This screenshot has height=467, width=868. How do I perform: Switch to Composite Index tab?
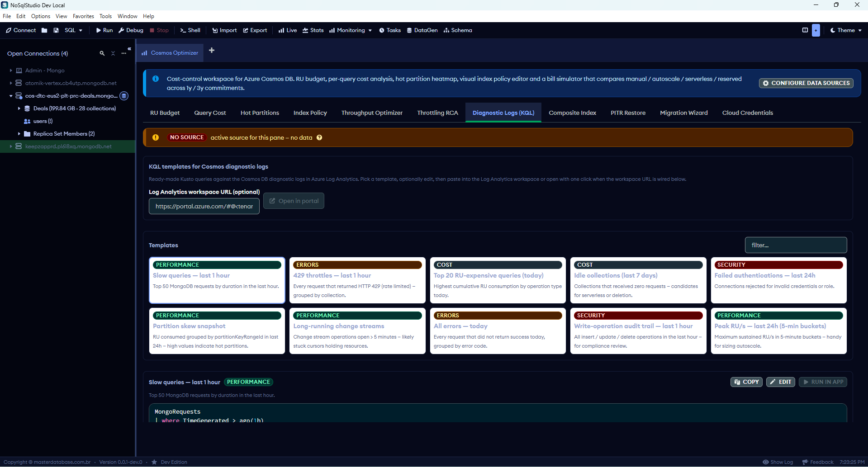click(x=572, y=113)
